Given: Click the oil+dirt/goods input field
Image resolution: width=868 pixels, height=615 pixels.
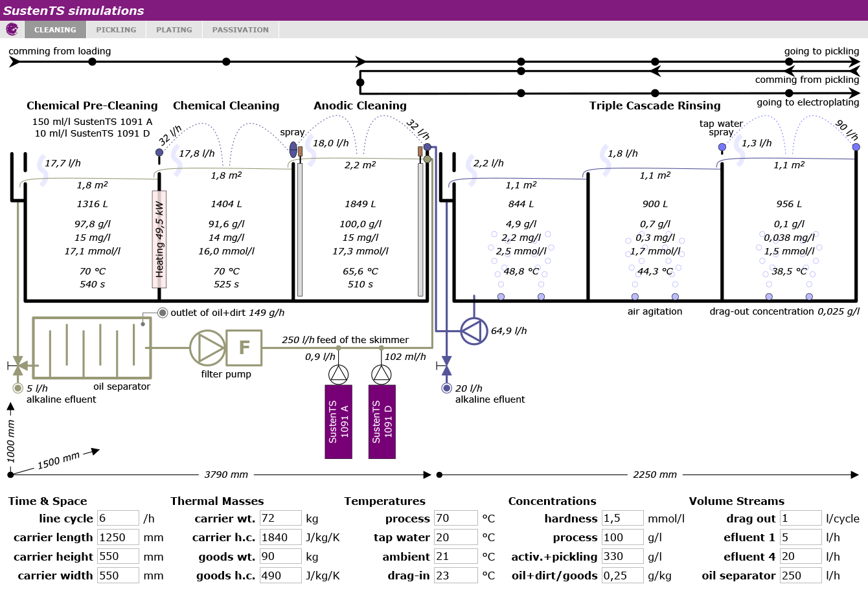Looking at the screenshot, I should point(622,576).
